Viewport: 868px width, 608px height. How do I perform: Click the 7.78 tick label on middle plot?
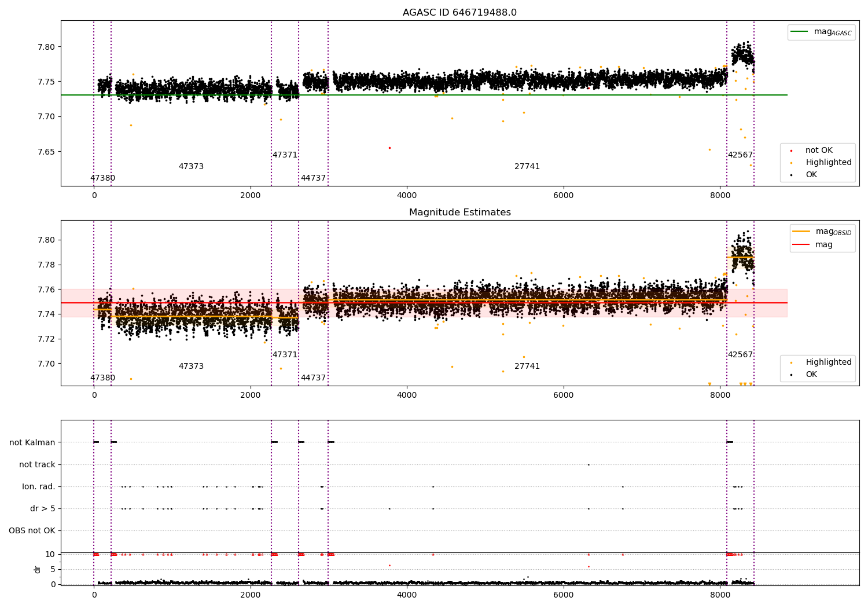46,265
